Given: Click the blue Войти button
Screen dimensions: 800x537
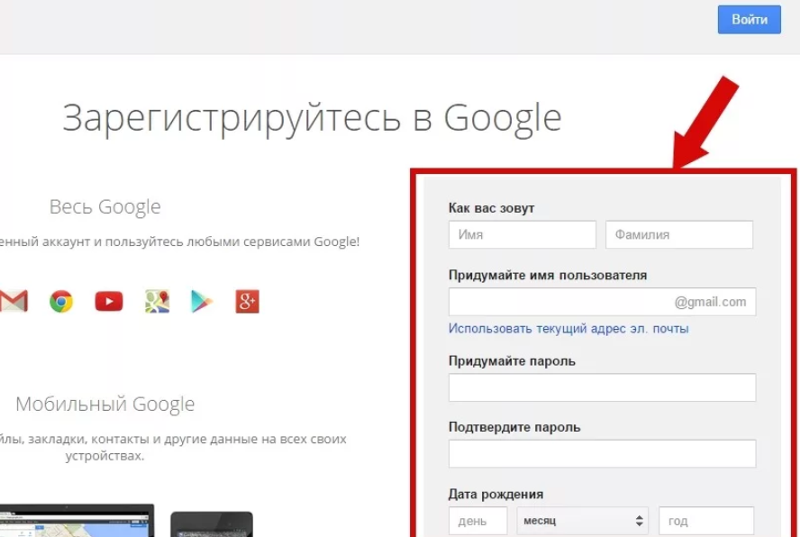Looking at the screenshot, I should 749,19.
